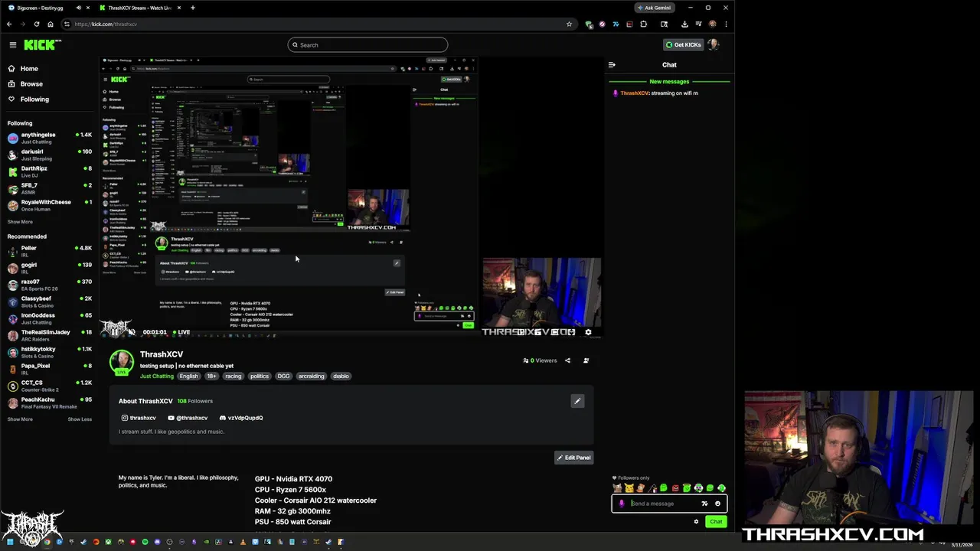This screenshot has width=980, height=551.
Task: Open Browse in the Kick sidebar
Action: (31, 84)
